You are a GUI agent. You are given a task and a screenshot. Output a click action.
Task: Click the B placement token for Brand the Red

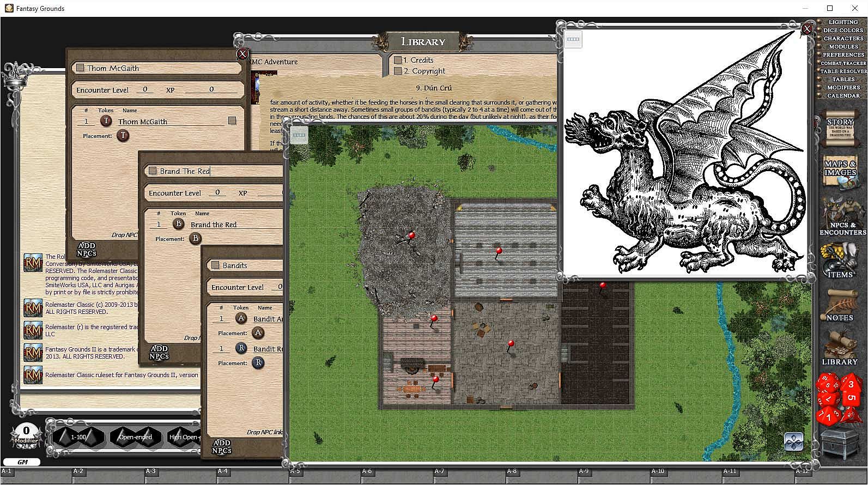195,238
